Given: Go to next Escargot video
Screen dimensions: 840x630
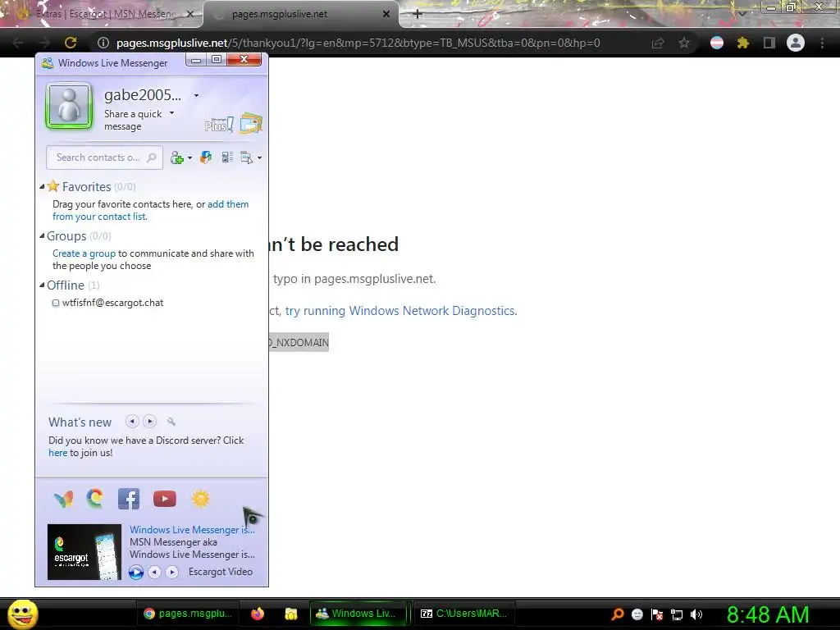Looking at the screenshot, I should click(x=172, y=572).
